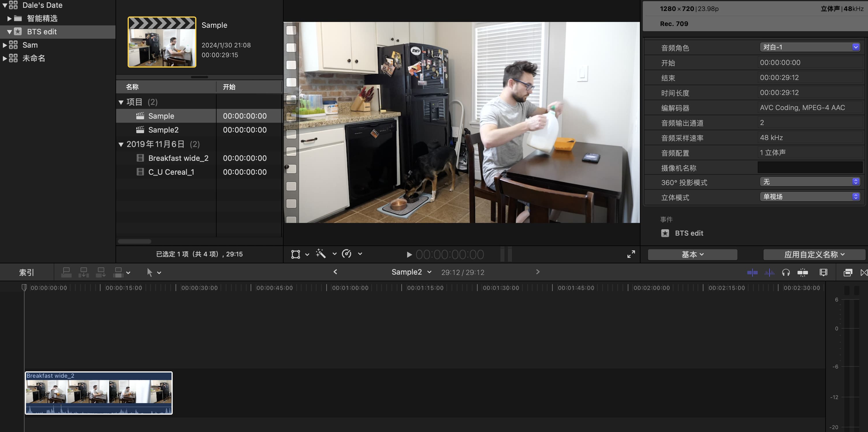This screenshot has height=432, width=868.
Task: Collapse the 项目 (2) group
Action: click(121, 102)
